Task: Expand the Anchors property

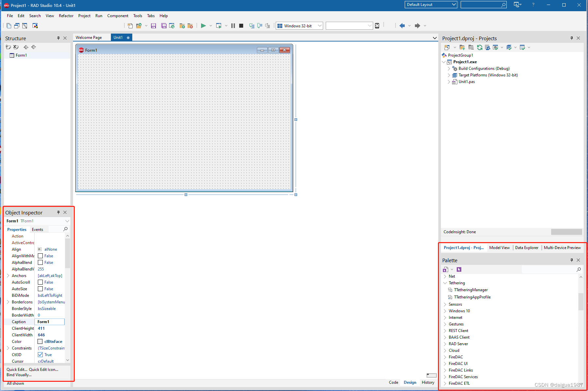Action: pyautogui.click(x=8, y=276)
